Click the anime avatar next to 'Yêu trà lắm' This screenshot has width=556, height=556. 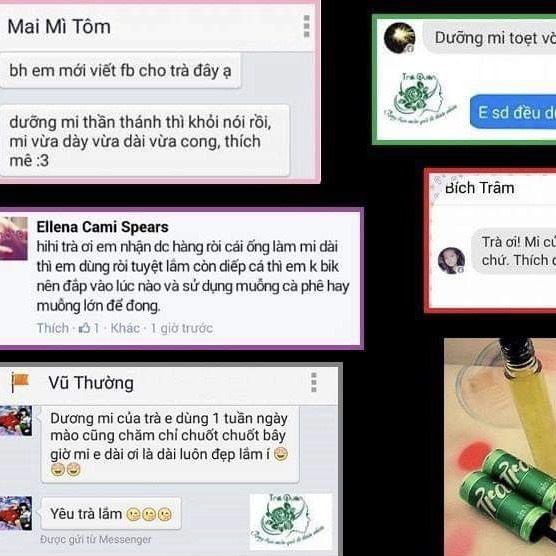(x=16, y=513)
